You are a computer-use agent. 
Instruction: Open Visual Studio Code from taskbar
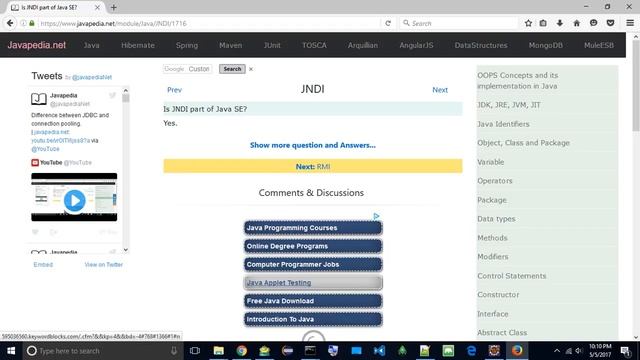tap(379, 351)
